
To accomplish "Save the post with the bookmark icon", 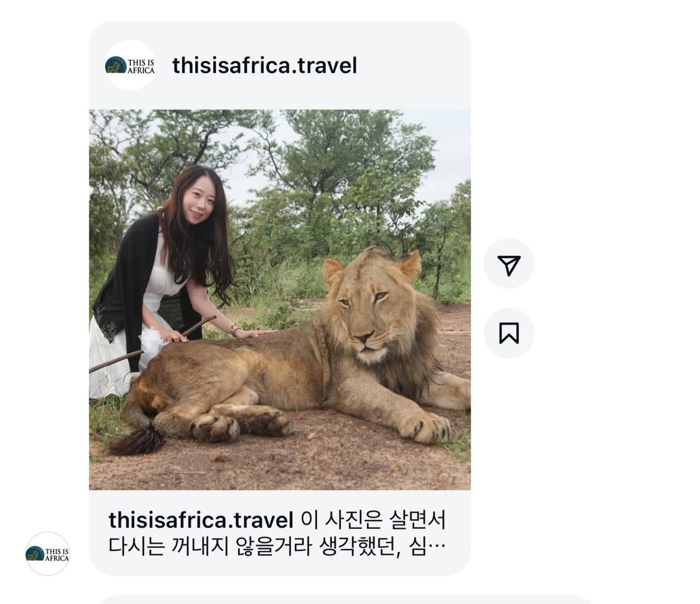I will (x=509, y=333).
